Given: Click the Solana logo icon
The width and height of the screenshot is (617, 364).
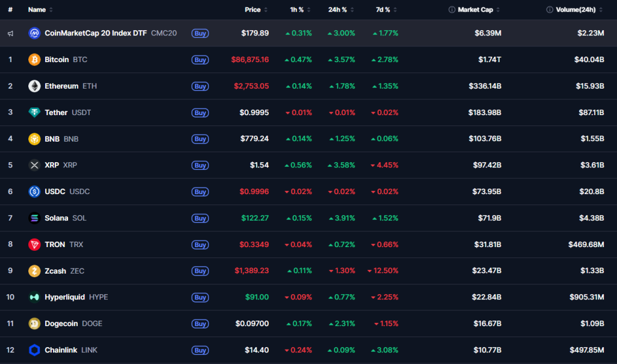Looking at the screenshot, I should click(x=34, y=218).
